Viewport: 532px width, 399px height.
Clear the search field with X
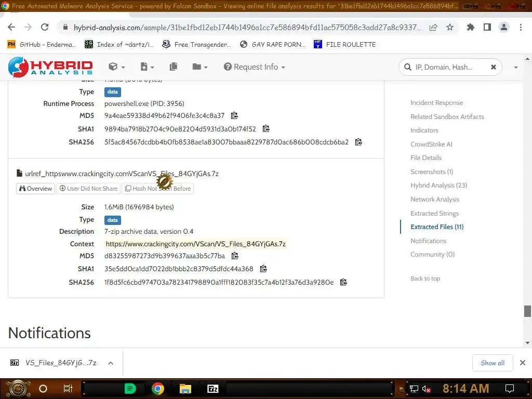(494, 67)
